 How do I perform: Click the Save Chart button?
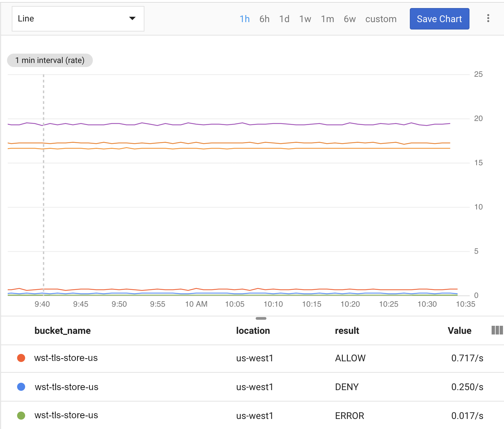[439, 19]
